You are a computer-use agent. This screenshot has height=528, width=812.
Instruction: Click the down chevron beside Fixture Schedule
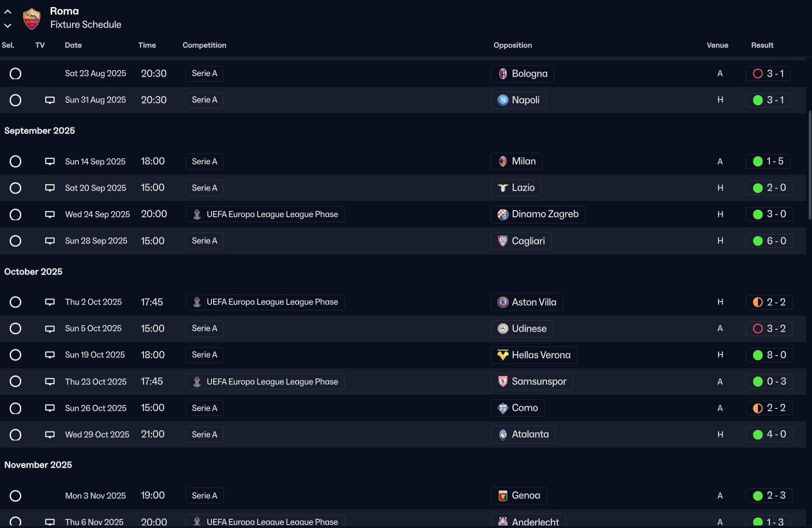tap(8, 26)
